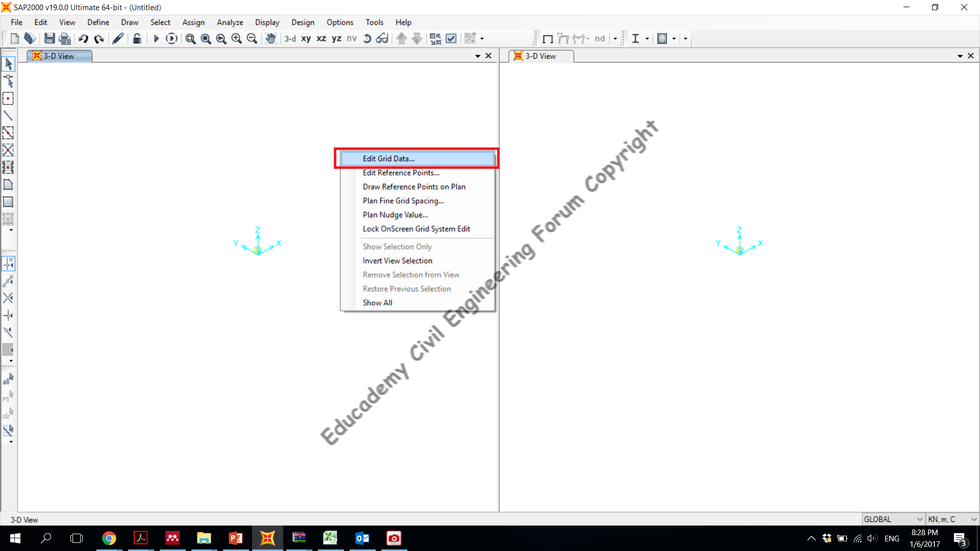
Task: Expand the right 3-D View window list arrow
Action: (960, 56)
